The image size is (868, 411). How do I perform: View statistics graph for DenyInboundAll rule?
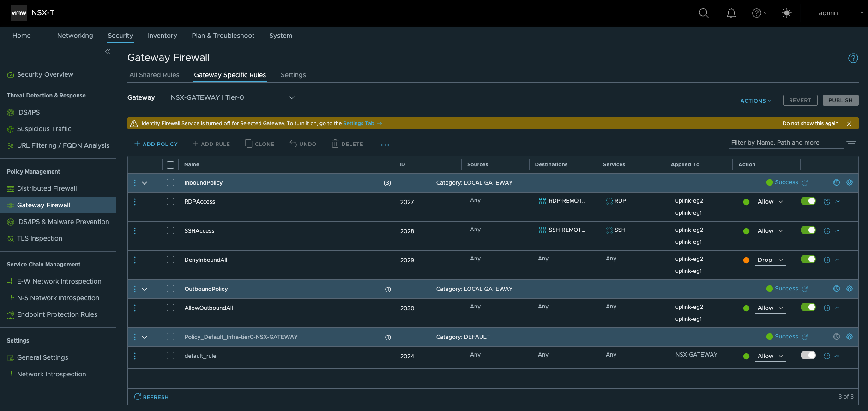[x=837, y=260]
